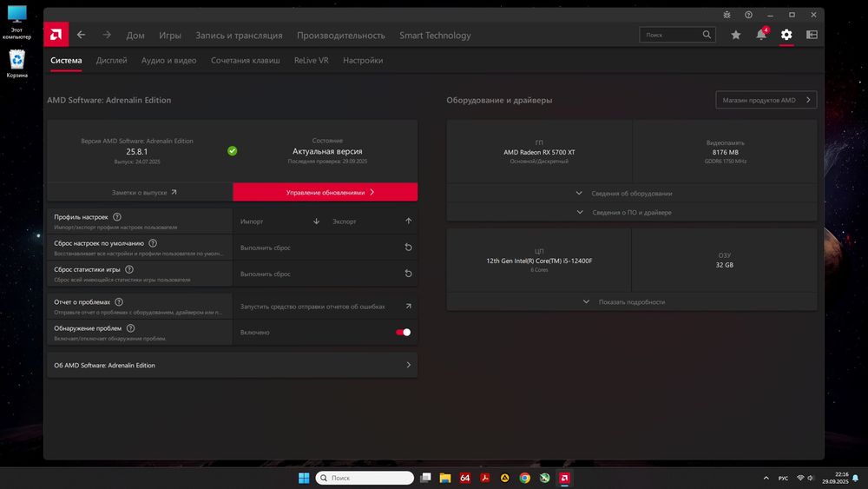Click the Экспорт label
Viewport: 868px width, 489px height.
click(345, 221)
